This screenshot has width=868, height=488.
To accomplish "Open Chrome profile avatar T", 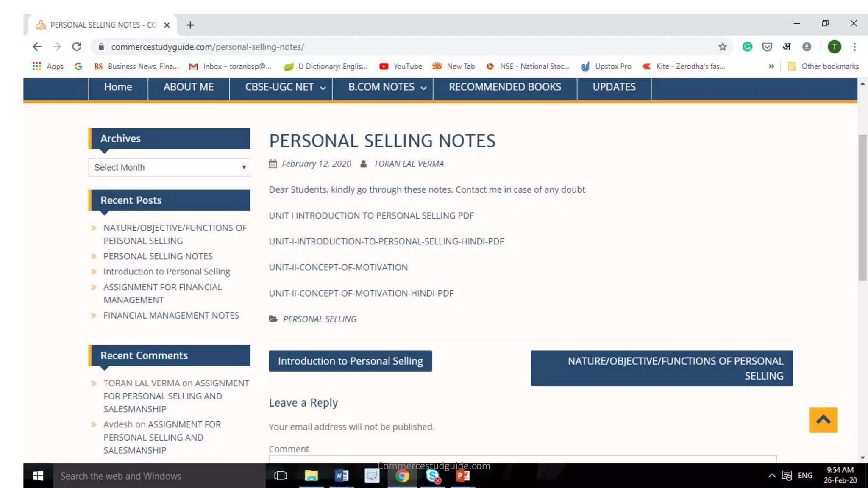I will tap(835, 47).
